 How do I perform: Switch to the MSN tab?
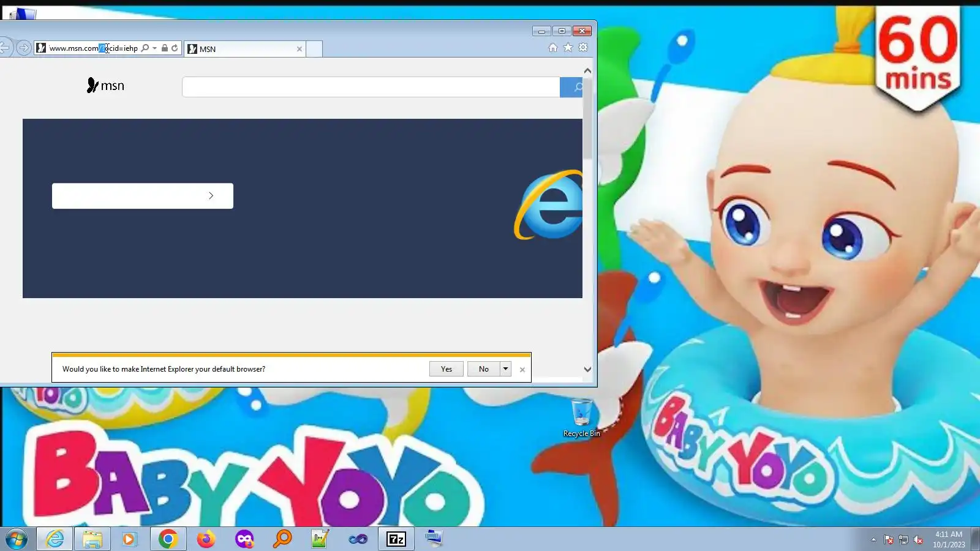pos(245,49)
